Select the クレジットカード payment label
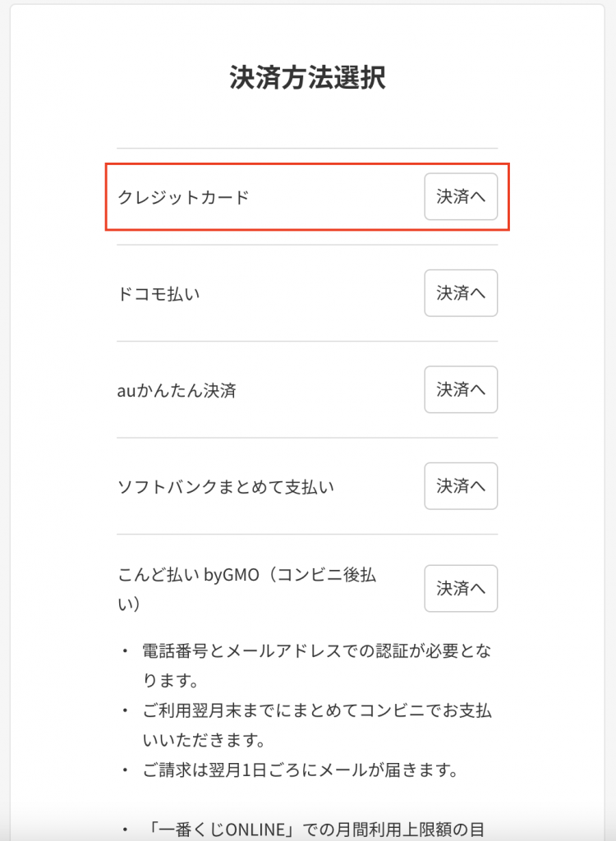This screenshot has height=841, width=616. pyautogui.click(x=183, y=198)
